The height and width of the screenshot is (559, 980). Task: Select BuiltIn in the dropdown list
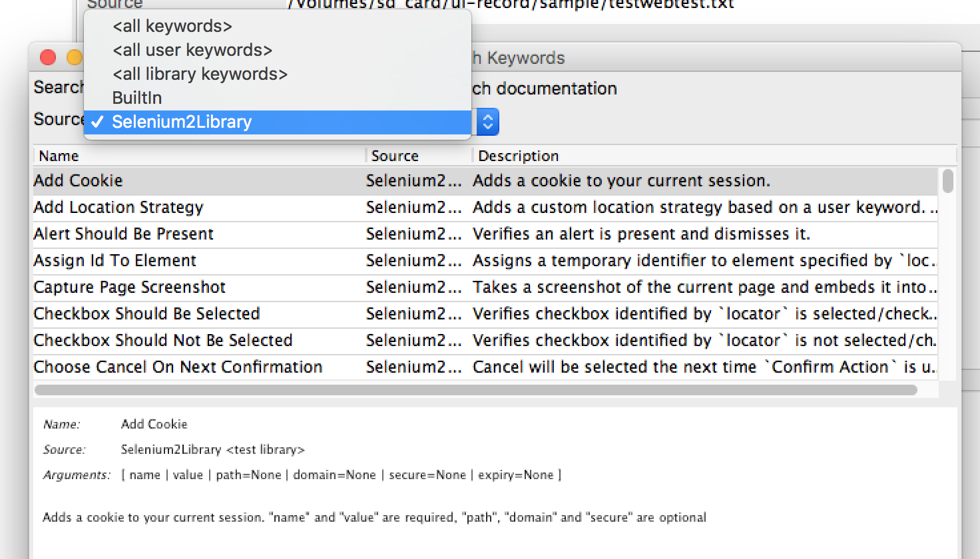click(x=277, y=98)
